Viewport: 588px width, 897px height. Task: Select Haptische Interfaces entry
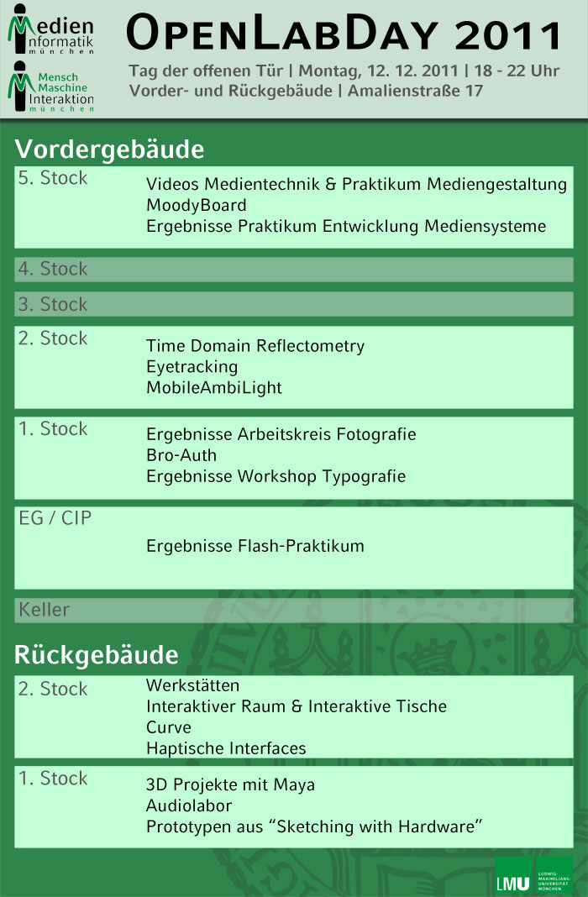point(226,749)
